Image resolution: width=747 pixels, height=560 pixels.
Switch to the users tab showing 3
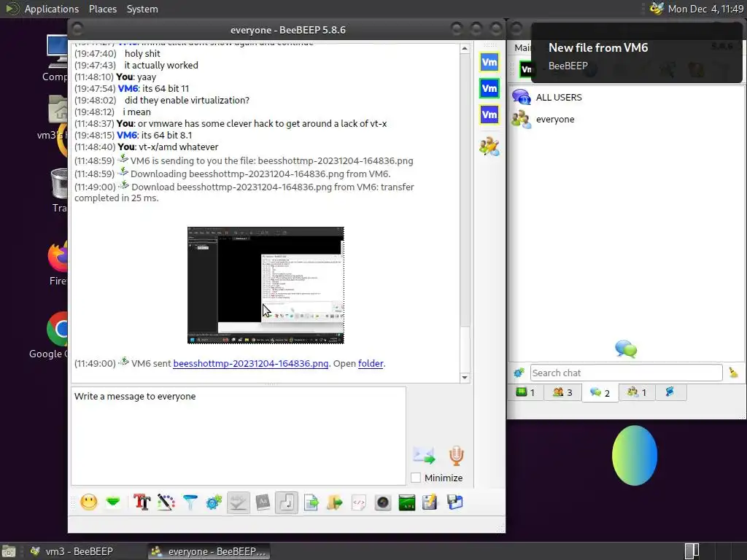click(562, 392)
